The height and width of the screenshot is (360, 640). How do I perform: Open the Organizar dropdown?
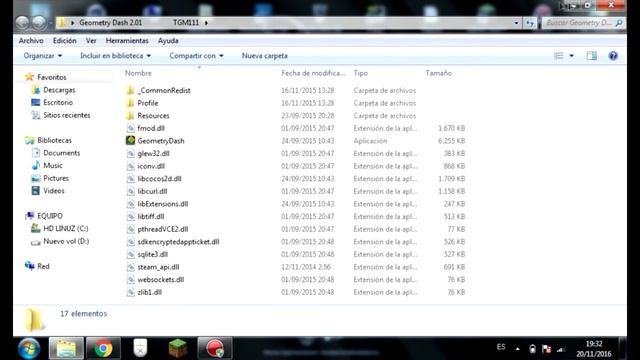(43, 56)
